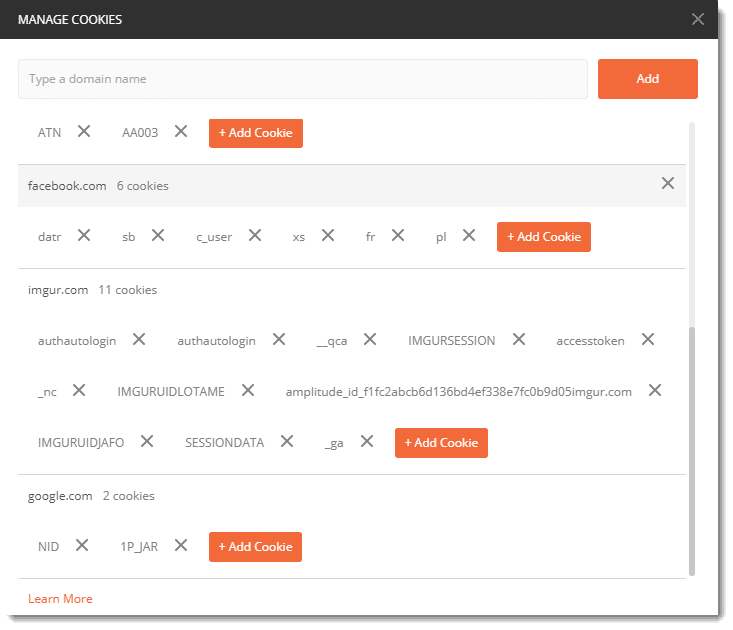Remove the accesstoken cookie

(648, 339)
